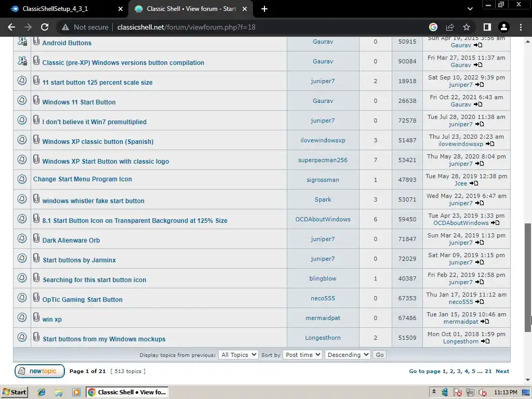Open Classic (pre-XP) Windows versions button compilation
Viewport: 532px width, 399px height.
(x=123, y=63)
